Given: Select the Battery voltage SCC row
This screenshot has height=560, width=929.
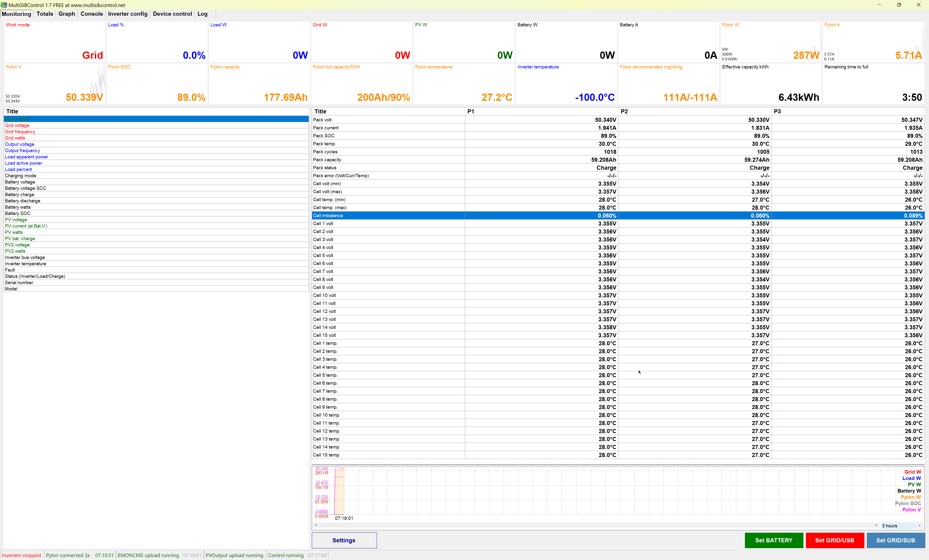Looking at the screenshot, I should [156, 188].
